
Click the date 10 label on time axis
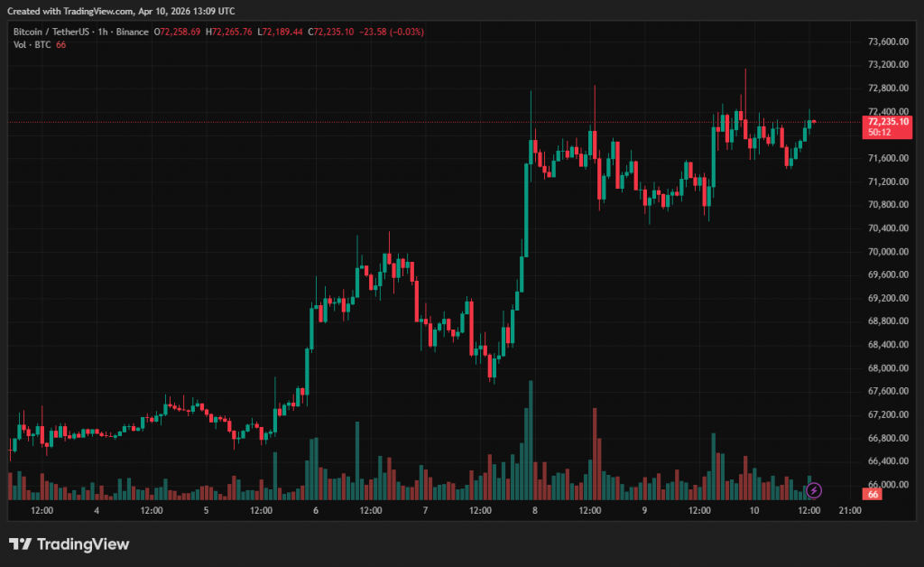pyautogui.click(x=754, y=510)
